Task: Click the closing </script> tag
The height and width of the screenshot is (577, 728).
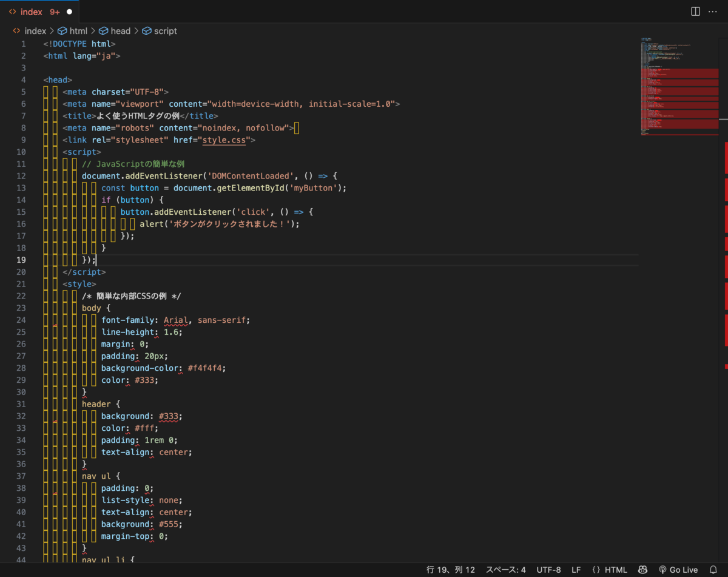Action: pyautogui.click(x=84, y=272)
